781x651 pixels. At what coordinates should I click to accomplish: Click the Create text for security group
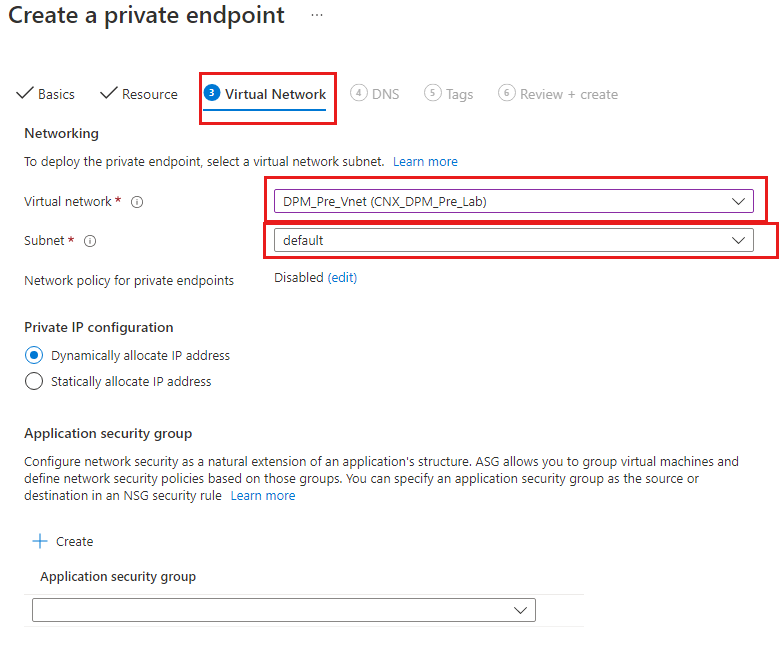click(75, 541)
